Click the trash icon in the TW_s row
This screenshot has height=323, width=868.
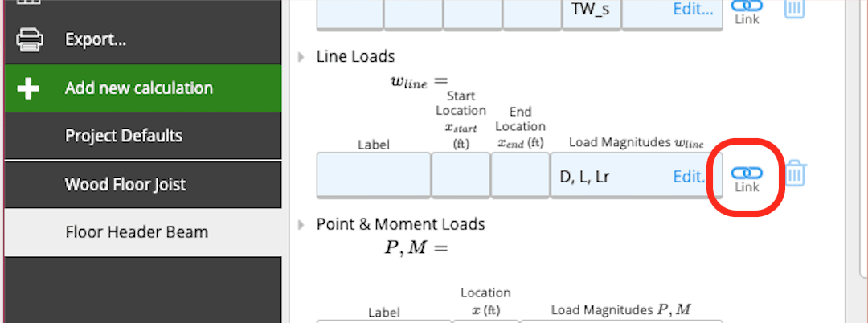coord(794,9)
